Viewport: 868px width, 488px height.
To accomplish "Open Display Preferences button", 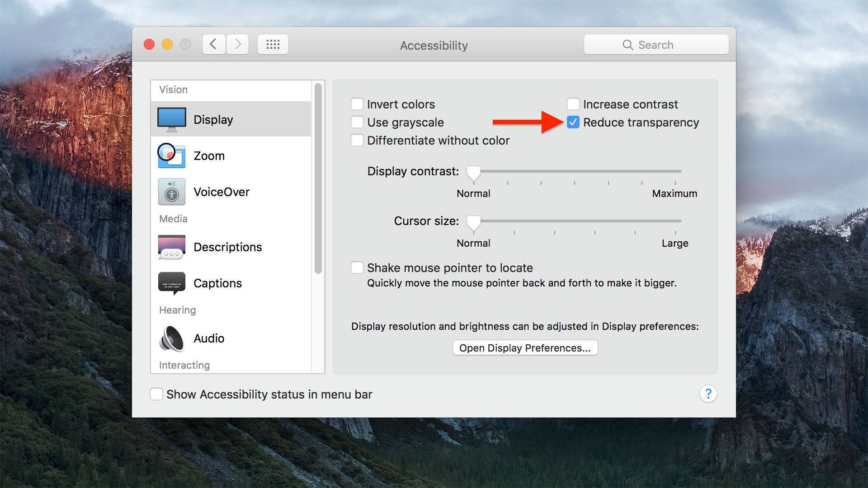I will pyautogui.click(x=524, y=347).
